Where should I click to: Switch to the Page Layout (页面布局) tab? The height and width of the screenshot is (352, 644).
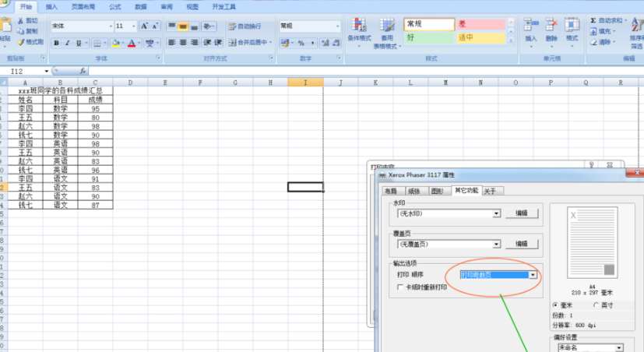[x=83, y=7]
